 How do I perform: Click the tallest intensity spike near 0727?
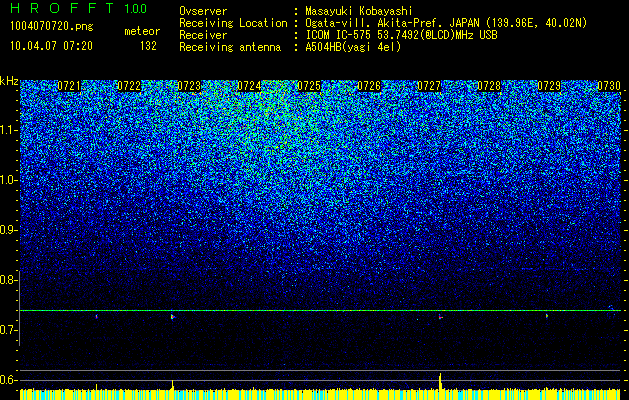point(440,381)
